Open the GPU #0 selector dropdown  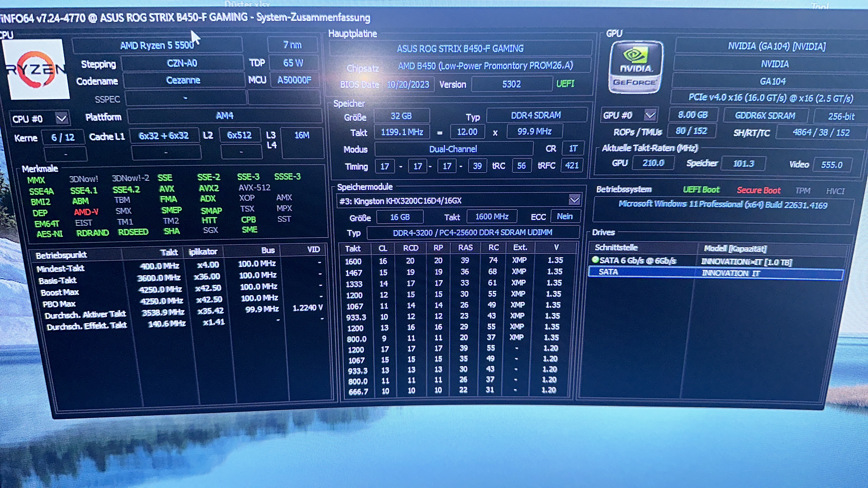click(x=650, y=115)
